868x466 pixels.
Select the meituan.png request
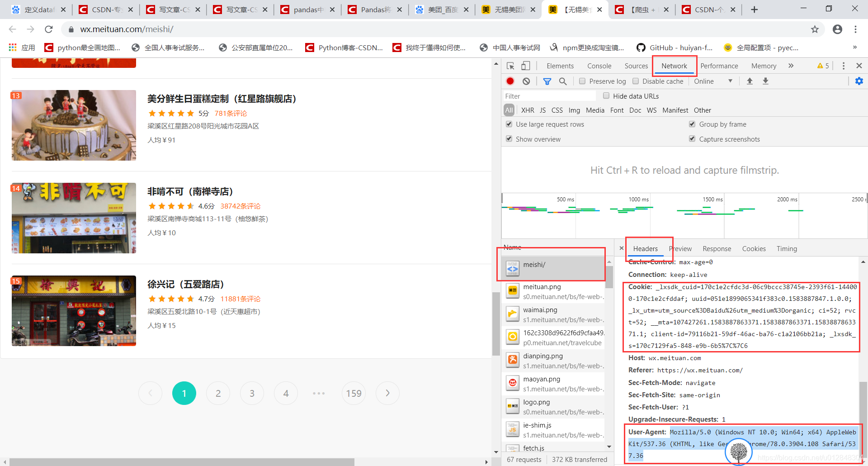click(x=554, y=292)
